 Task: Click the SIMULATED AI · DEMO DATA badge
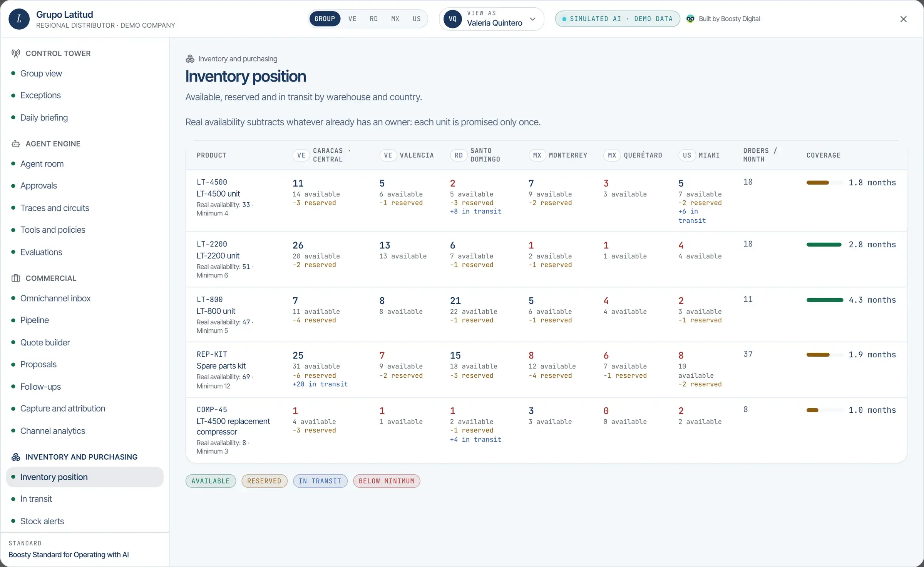click(x=618, y=19)
